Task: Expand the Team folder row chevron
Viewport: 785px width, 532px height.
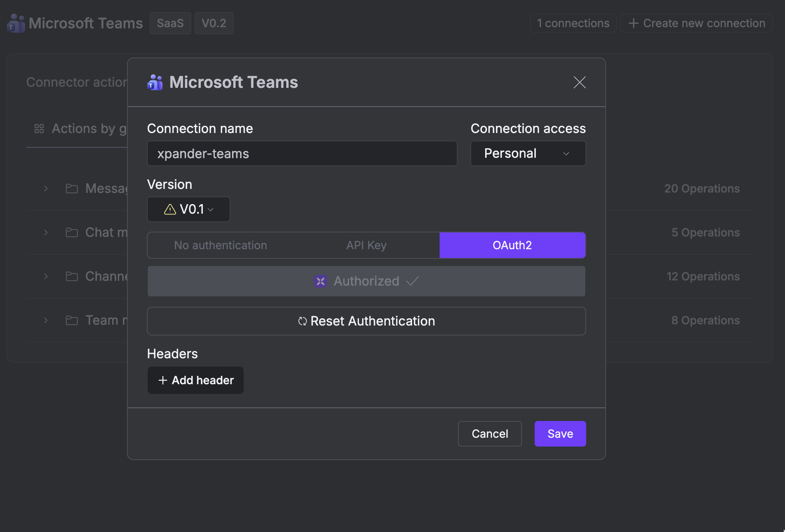Action: click(x=46, y=320)
